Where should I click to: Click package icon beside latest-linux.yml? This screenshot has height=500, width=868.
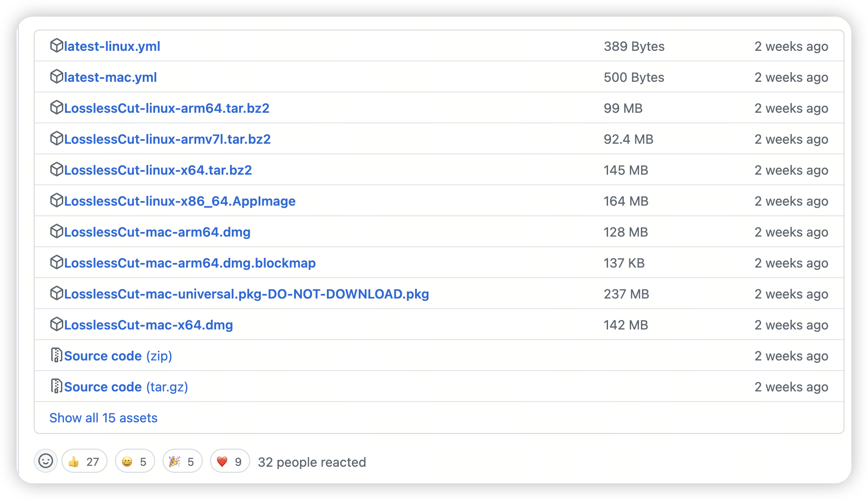coord(56,46)
